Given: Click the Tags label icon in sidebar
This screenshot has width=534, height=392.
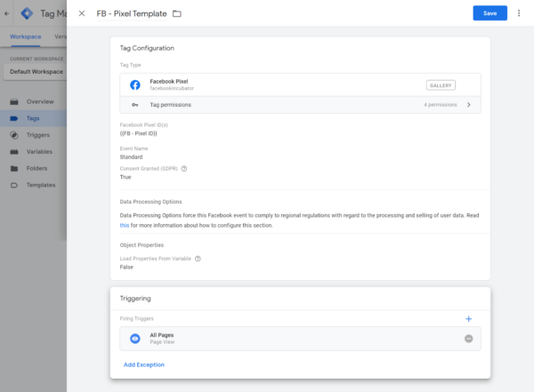Looking at the screenshot, I should [14, 118].
